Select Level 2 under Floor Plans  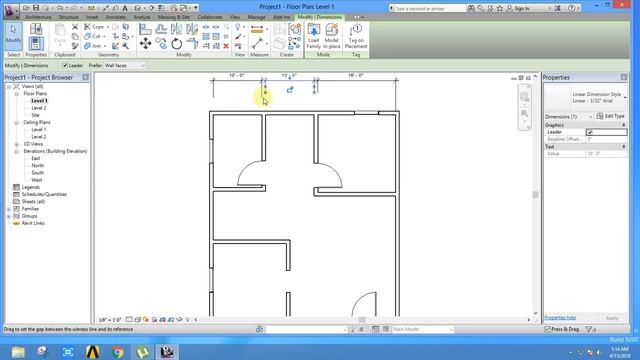click(x=39, y=108)
